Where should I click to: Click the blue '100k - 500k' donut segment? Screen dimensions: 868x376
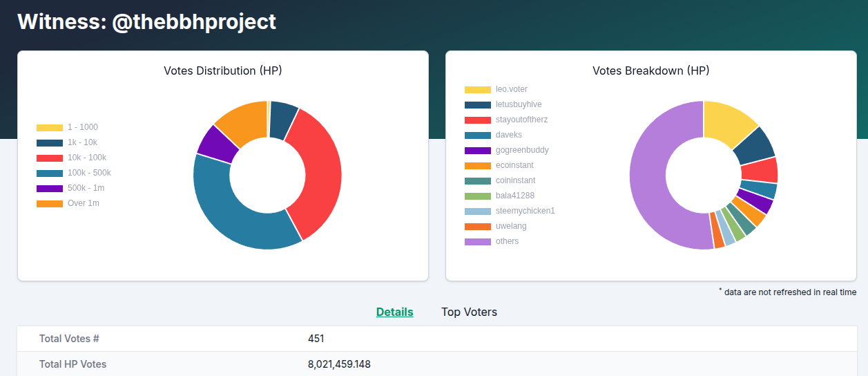235,214
